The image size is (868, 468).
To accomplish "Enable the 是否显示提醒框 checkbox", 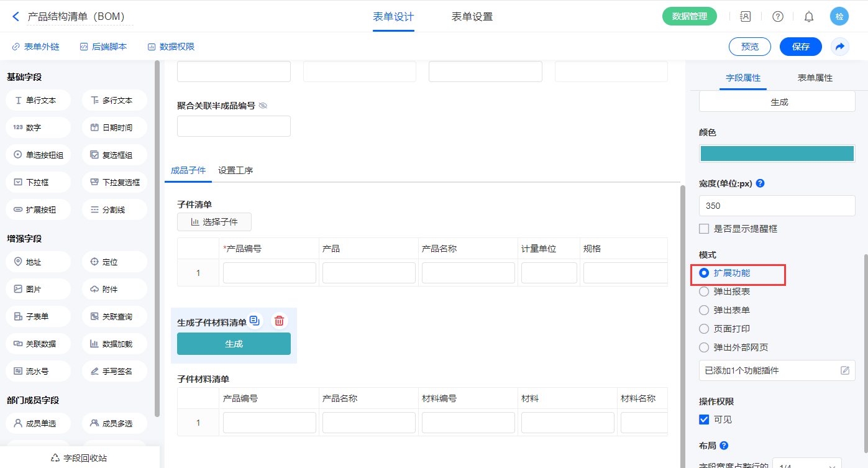I will click(704, 229).
